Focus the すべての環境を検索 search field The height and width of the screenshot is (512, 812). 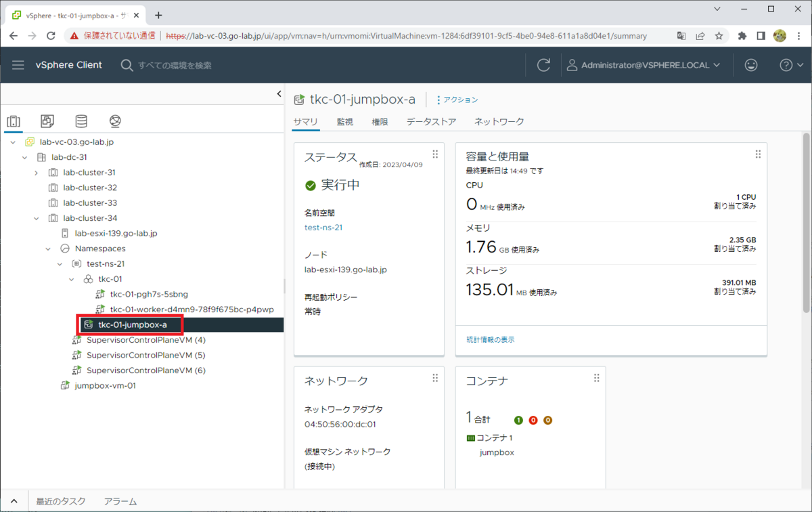pos(175,65)
